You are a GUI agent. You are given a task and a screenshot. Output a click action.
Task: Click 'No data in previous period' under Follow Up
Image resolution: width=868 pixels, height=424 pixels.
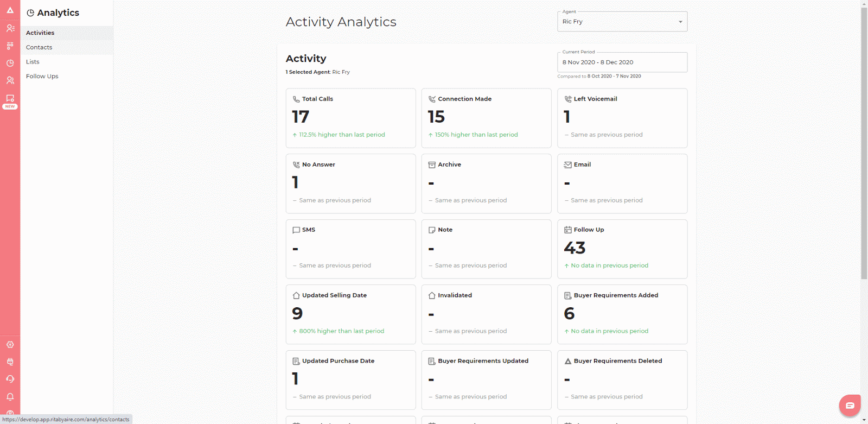point(609,265)
